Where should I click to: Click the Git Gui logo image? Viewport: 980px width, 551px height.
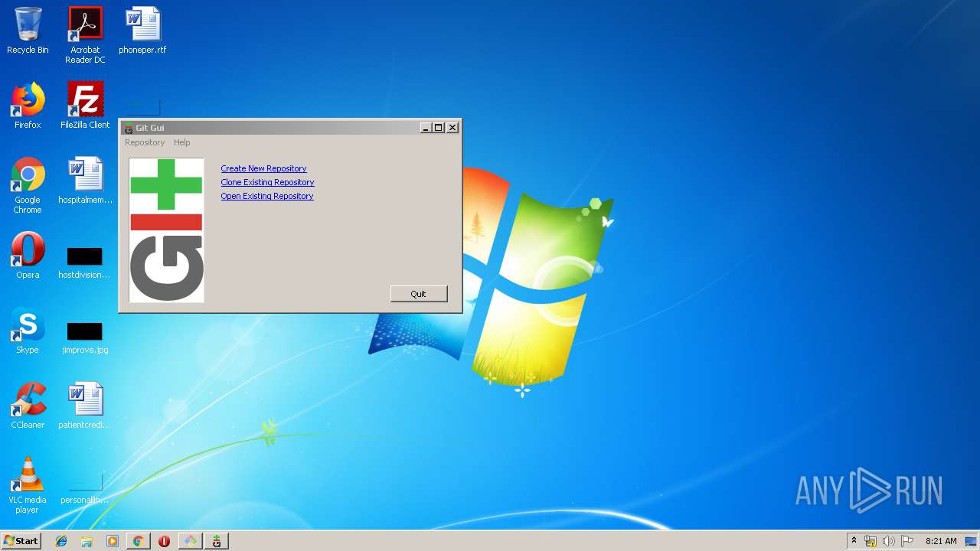pos(166,230)
